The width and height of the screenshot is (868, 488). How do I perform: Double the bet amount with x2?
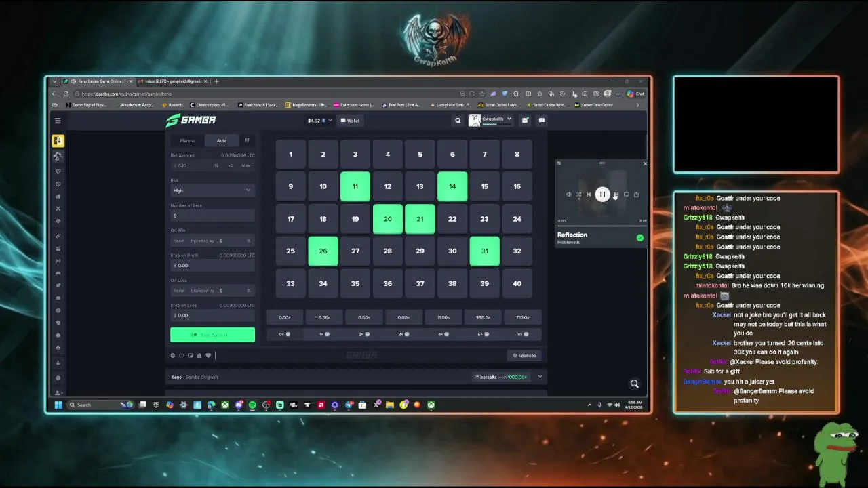[x=230, y=165]
